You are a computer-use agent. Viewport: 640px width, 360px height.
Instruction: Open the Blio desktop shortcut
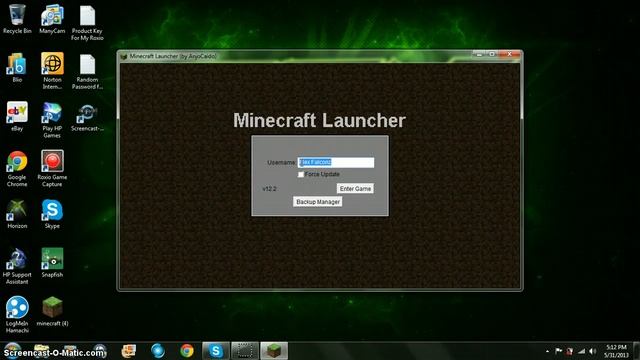tap(17, 68)
